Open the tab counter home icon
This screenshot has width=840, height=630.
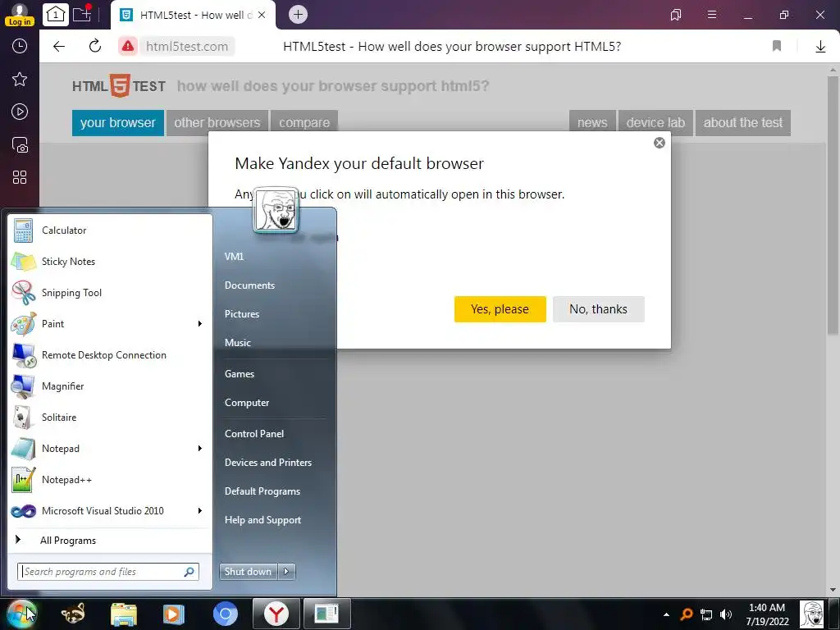tap(55, 15)
